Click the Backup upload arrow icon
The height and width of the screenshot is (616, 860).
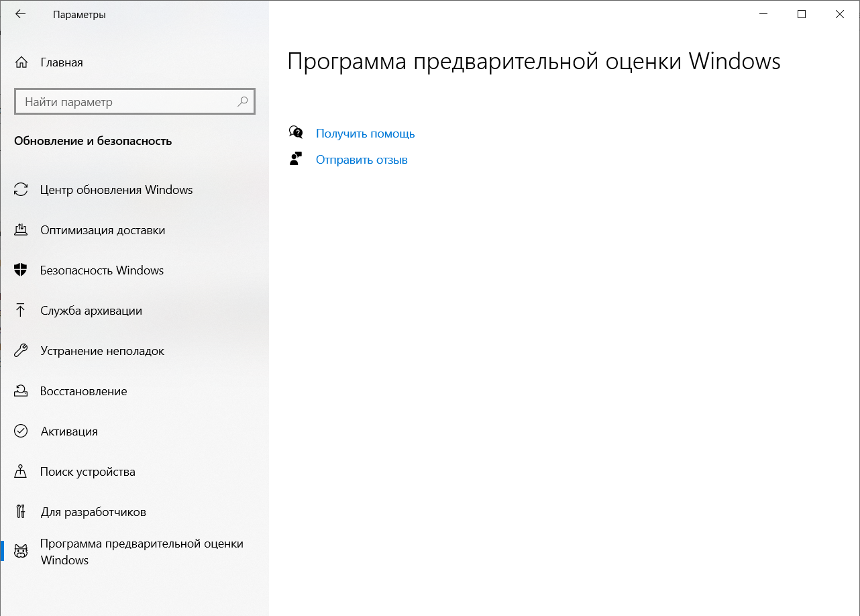(21, 311)
